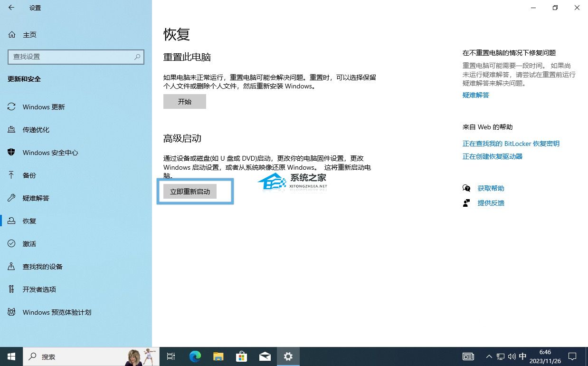Open 查找我的设备 settings

tap(43, 266)
